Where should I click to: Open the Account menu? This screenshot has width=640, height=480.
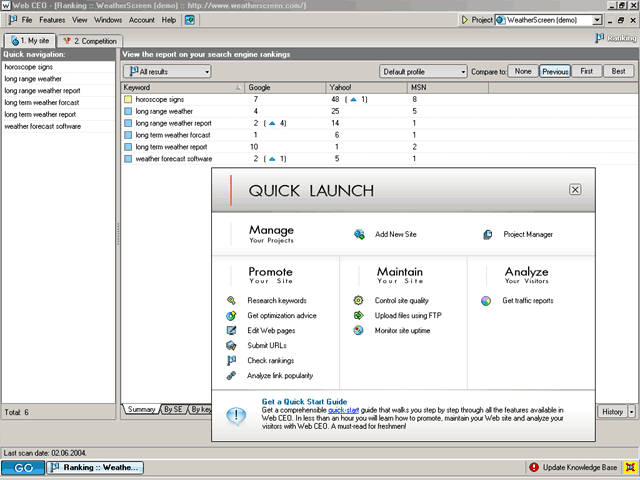pyautogui.click(x=142, y=20)
